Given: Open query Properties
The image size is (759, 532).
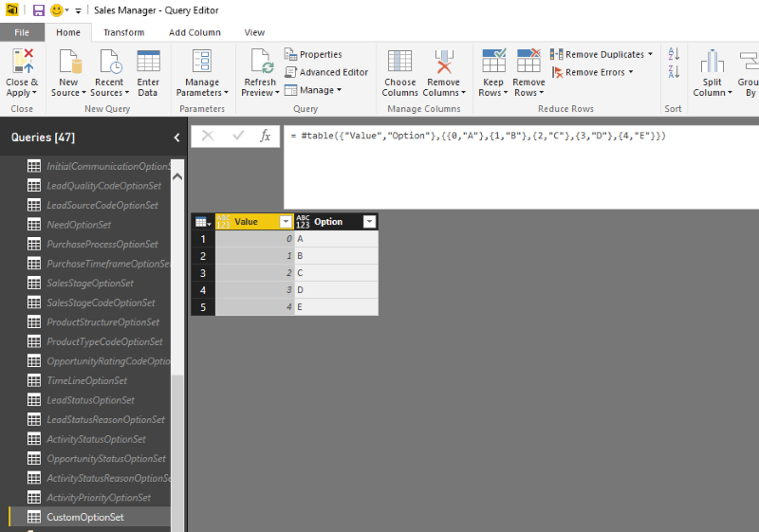Looking at the screenshot, I should point(313,54).
